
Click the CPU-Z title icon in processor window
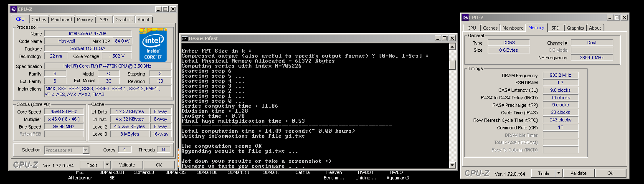pyautogui.click(x=14, y=9)
